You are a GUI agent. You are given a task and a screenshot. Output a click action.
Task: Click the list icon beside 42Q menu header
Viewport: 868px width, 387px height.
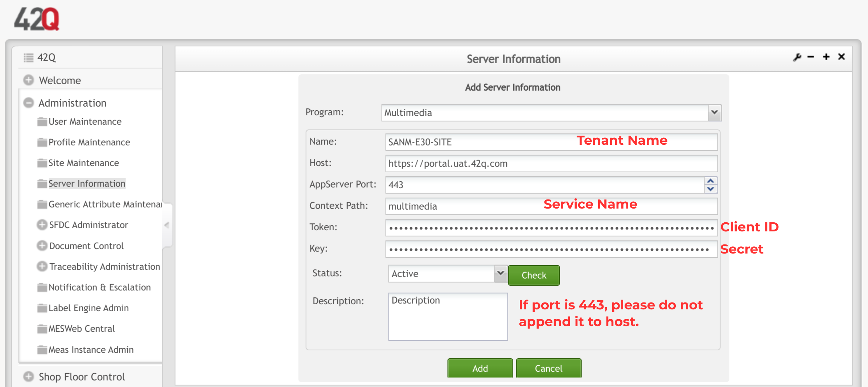(x=29, y=57)
